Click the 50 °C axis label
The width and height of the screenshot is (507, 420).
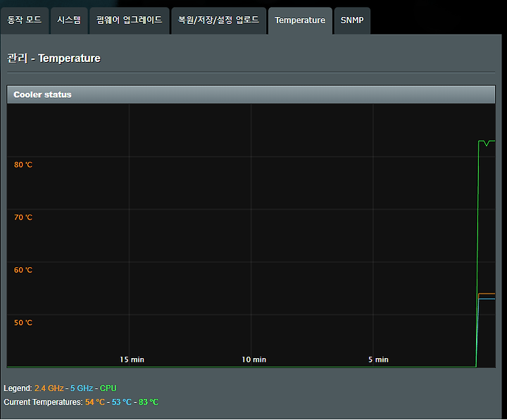(23, 323)
